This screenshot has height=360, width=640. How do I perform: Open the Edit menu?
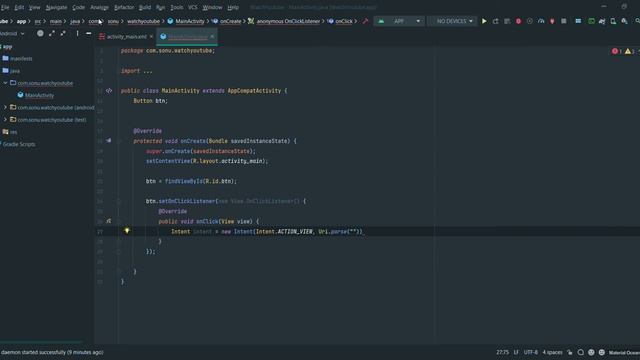click(19, 7)
